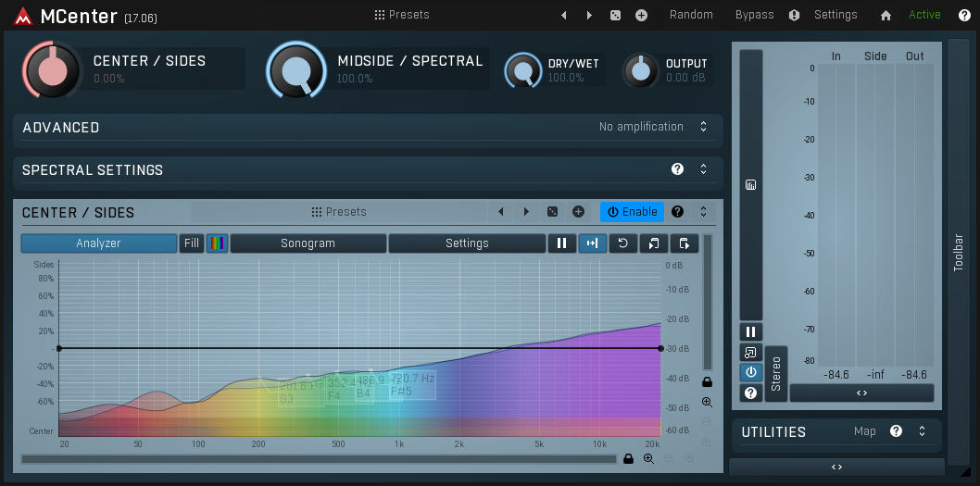
Task: Toggle the meter power button
Action: (750, 372)
